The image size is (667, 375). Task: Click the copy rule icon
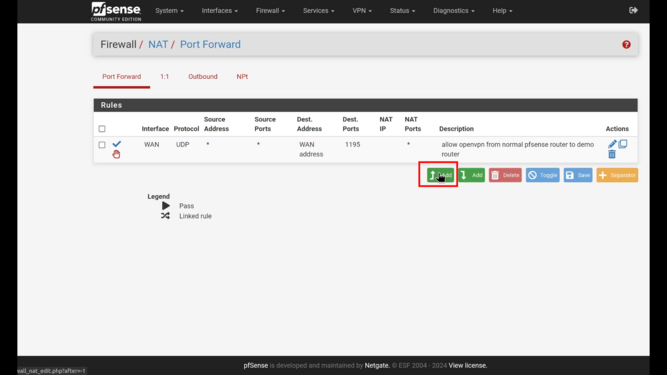(623, 144)
